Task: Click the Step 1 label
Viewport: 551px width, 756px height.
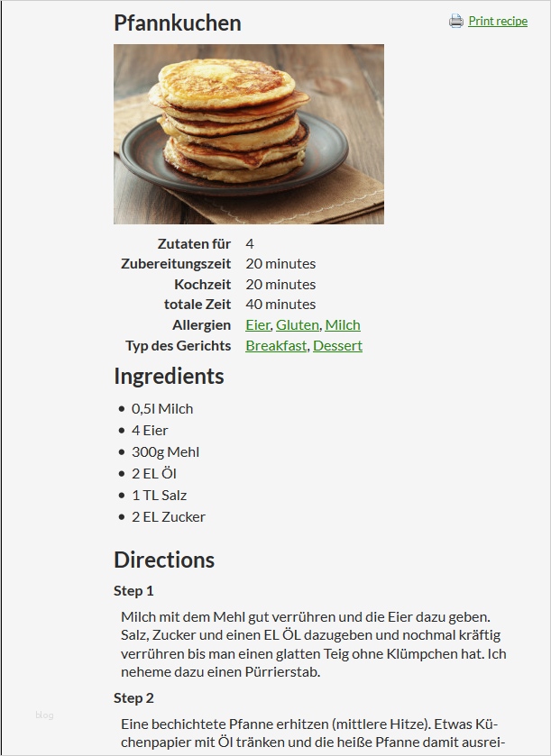Action: (133, 591)
